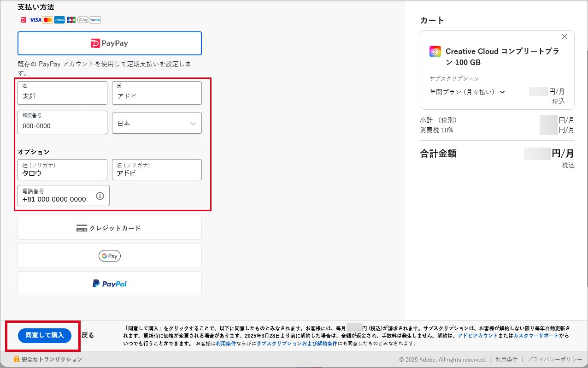
Task: Expand the 年間プラン (月々払い) plan dropdown
Action: tap(467, 92)
